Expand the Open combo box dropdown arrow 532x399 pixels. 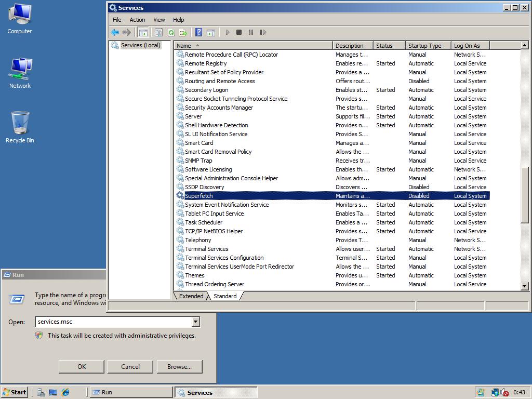point(196,322)
